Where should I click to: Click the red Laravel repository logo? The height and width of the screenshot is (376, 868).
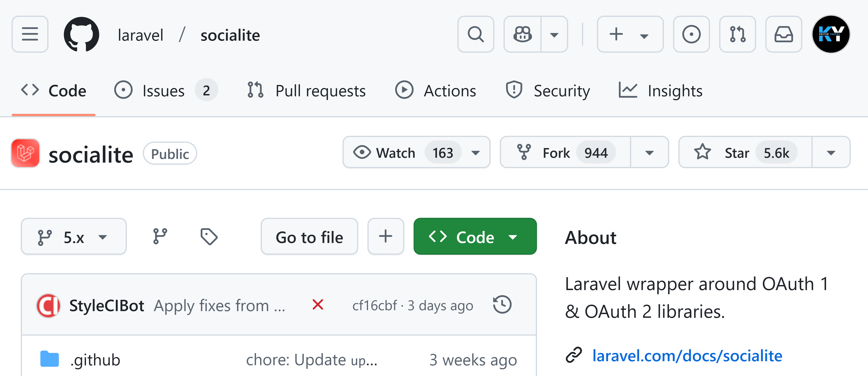click(x=25, y=153)
